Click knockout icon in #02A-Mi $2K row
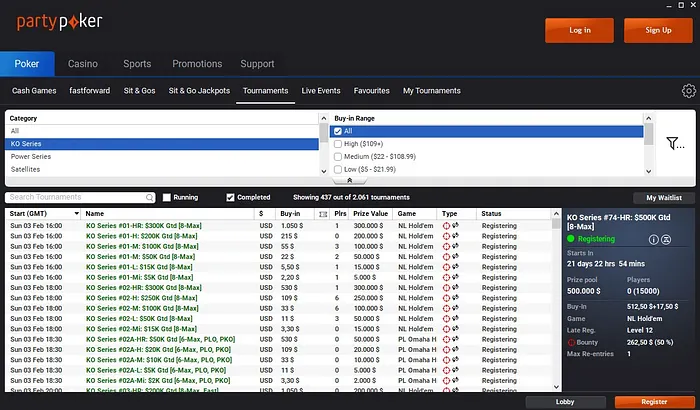 click(x=446, y=381)
